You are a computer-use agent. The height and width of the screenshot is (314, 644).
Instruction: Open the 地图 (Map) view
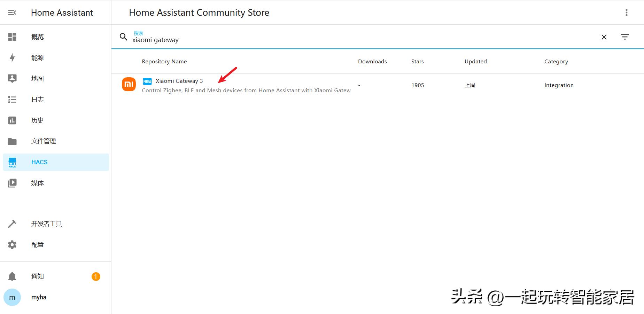pos(37,78)
